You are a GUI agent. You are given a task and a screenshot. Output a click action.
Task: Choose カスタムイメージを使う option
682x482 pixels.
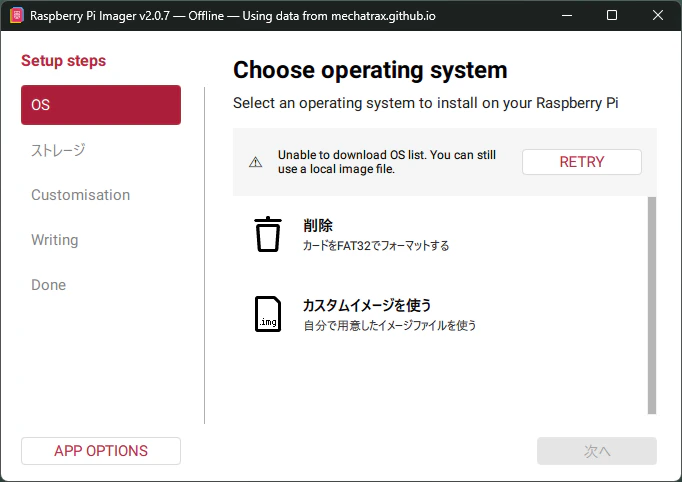pos(440,314)
